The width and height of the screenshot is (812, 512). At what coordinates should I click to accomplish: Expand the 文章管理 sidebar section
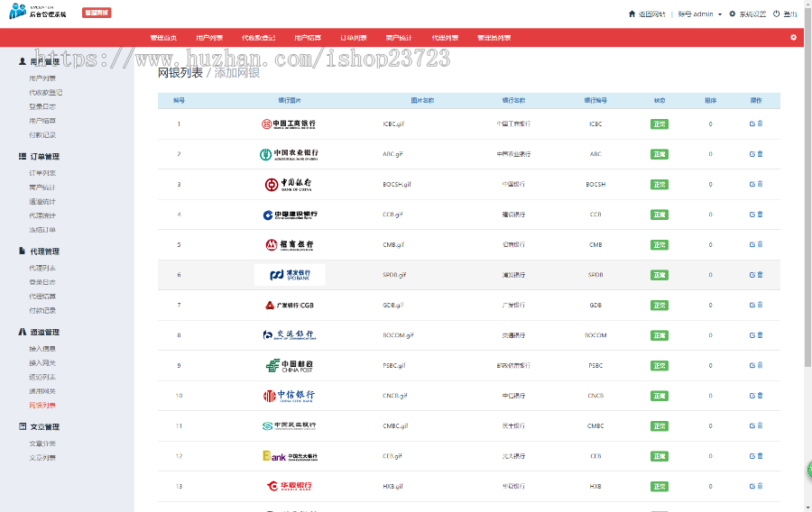pyautogui.click(x=38, y=427)
